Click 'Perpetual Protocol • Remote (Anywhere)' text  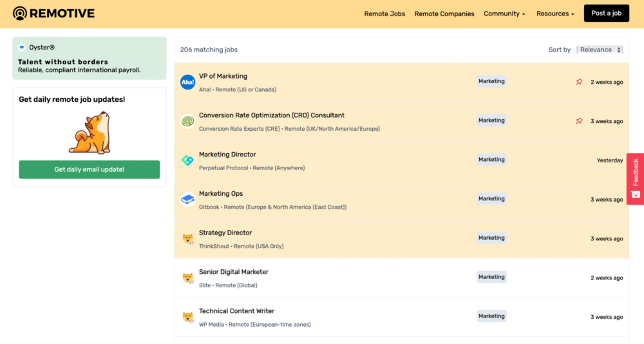(x=252, y=167)
